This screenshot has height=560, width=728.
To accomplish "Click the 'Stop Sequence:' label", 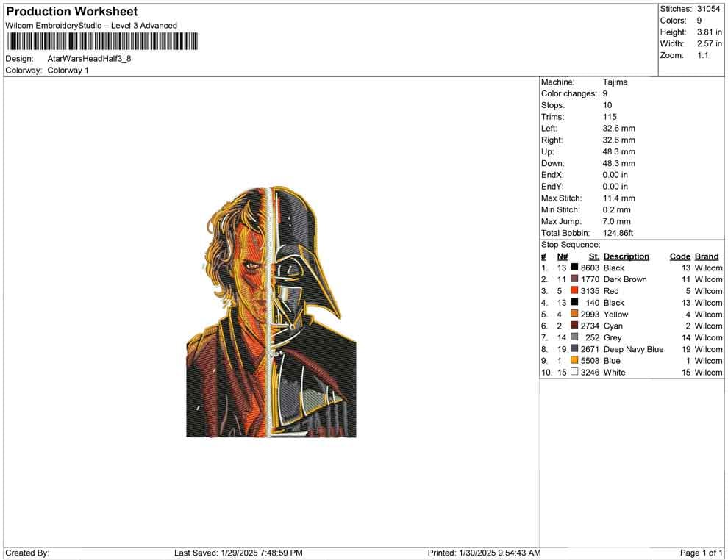I will pyautogui.click(x=571, y=245).
